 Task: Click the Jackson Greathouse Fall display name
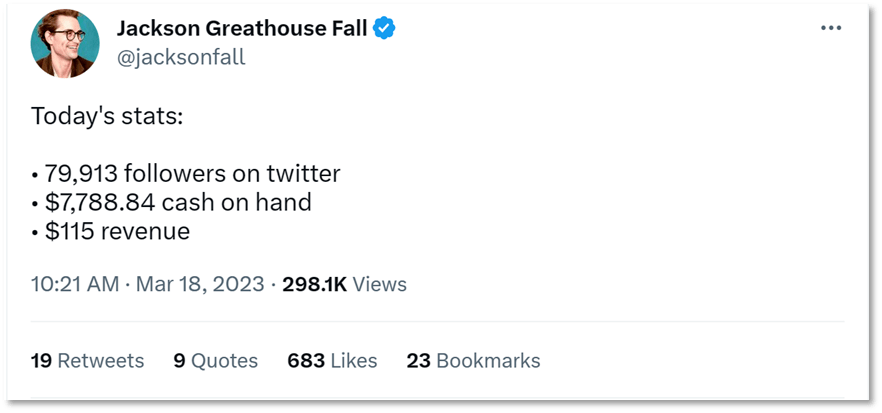click(x=242, y=28)
